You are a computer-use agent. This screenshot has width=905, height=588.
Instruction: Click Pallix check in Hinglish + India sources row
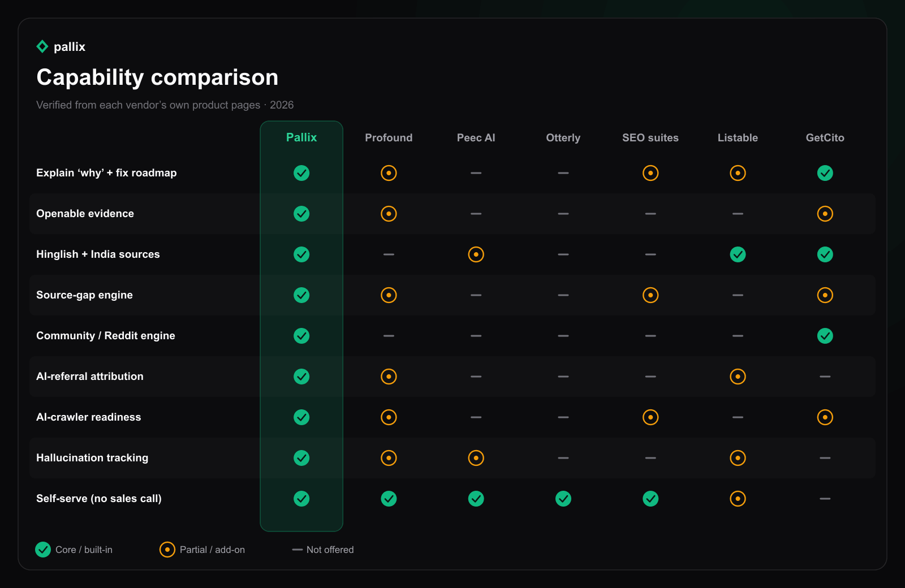[301, 254]
